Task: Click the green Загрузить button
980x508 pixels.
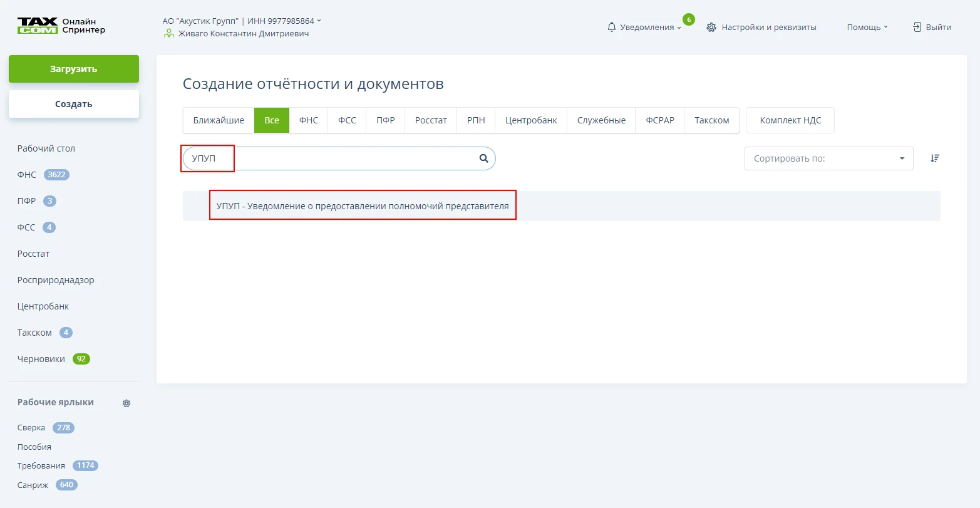Action: pos(74,69)
